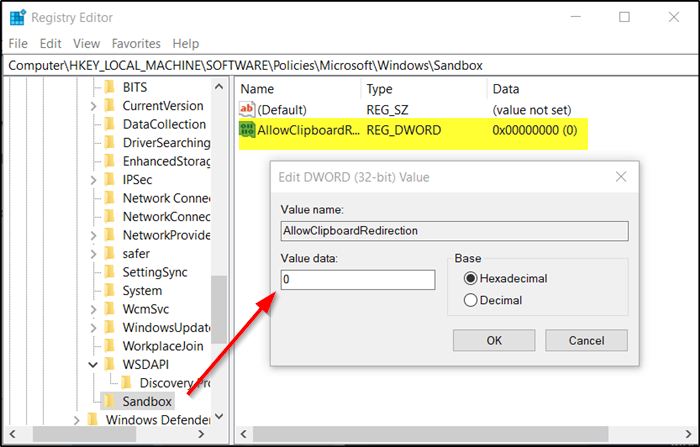Open the Favorites menu
The width and height of the screenshot is (700, 447).
136,44
